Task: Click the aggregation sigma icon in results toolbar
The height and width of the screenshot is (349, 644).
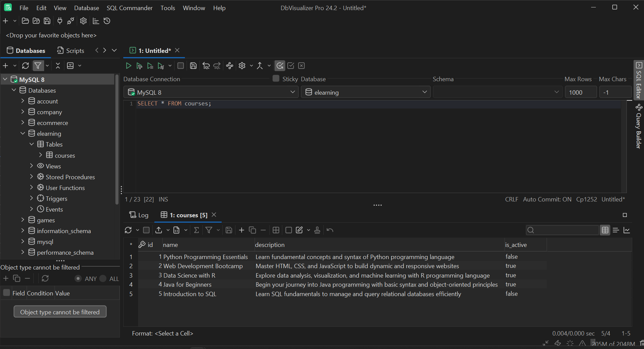Action: tap(197, 230)
